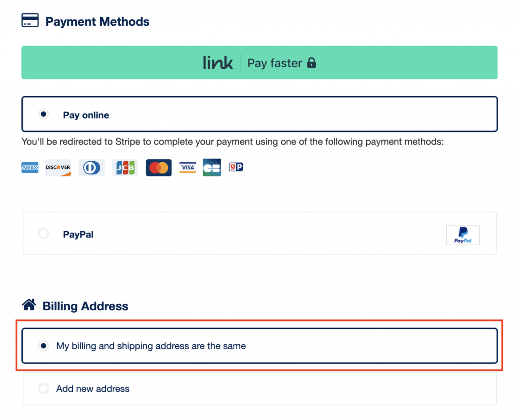Click the house icon beside Billing Address
Screen dimensions: 518x420
[x=29, y=305]
